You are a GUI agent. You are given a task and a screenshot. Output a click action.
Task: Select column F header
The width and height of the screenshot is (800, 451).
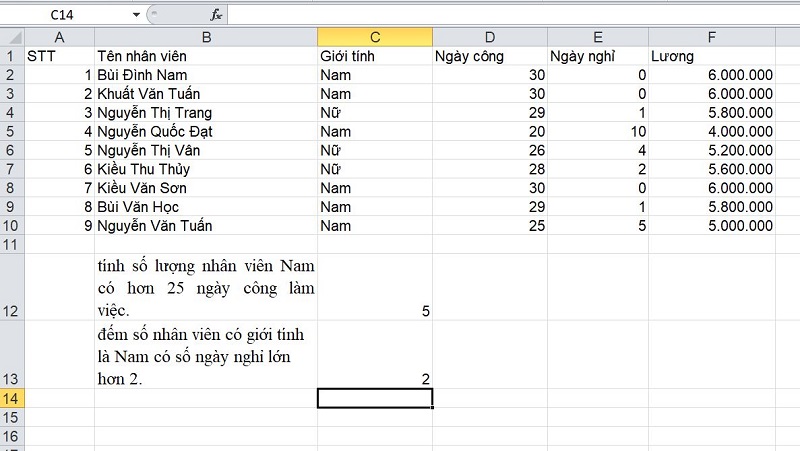pyautogui.click(x=711, y=37)
